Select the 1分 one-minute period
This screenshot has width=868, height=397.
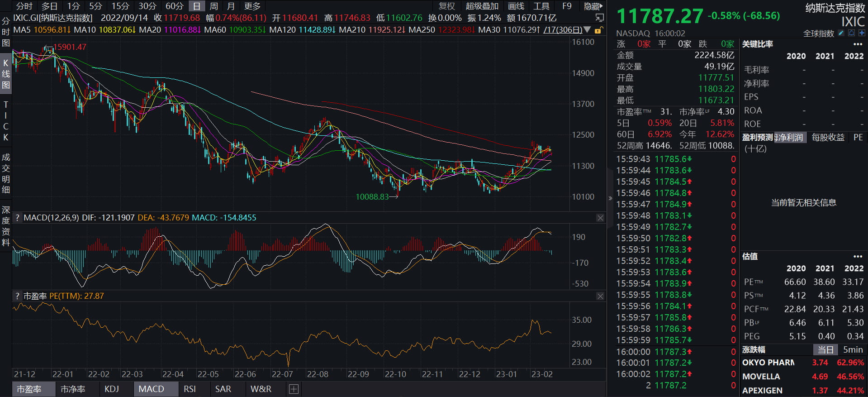[x=73, y=6]
